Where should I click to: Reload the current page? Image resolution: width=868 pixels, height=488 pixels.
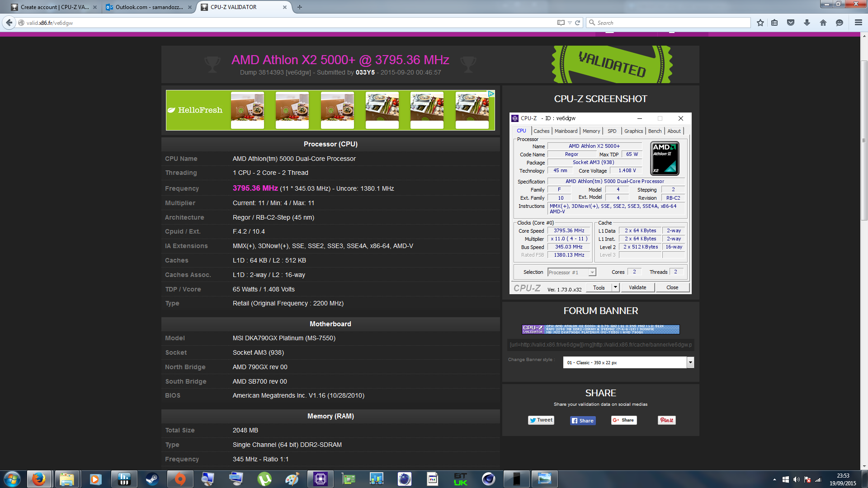(x=578, y=23)
